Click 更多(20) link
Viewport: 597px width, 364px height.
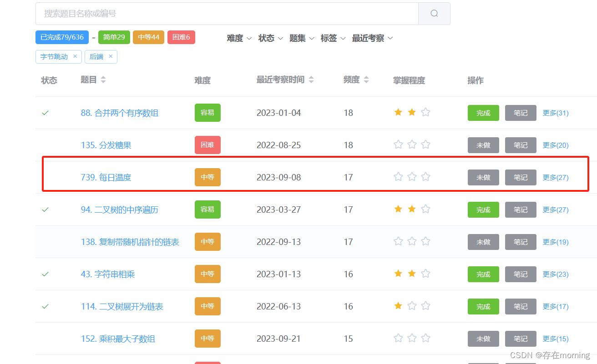(556, 145)
